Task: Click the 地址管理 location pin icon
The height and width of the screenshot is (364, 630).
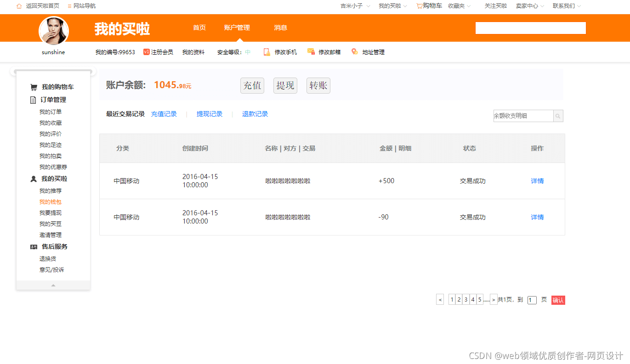Action: click(354, 52)
